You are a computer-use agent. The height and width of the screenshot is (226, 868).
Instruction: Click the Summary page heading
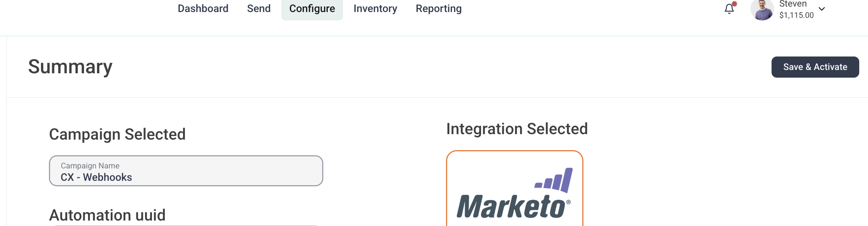click(70, 67)
